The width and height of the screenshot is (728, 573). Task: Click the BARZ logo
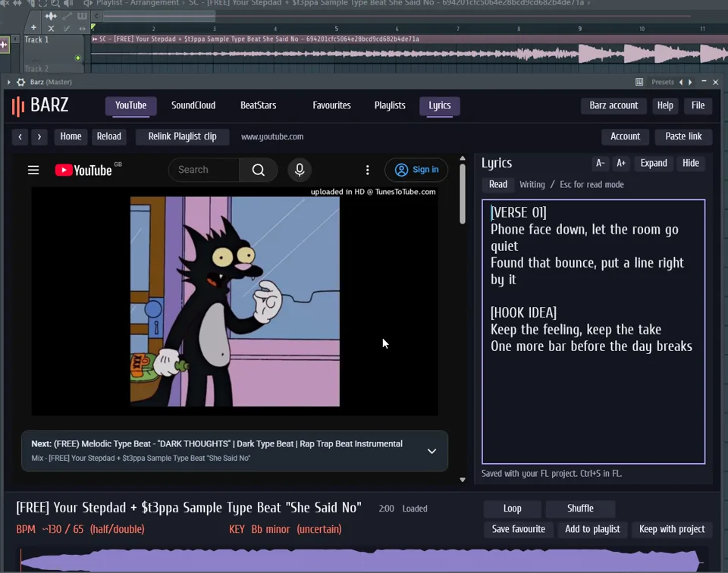pyautogui.click(x=40, y=105)
